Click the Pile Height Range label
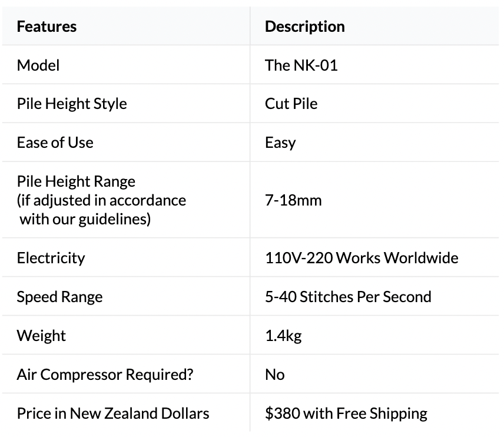This screenshot has width=504, height=437. click(x=76, y=181)
